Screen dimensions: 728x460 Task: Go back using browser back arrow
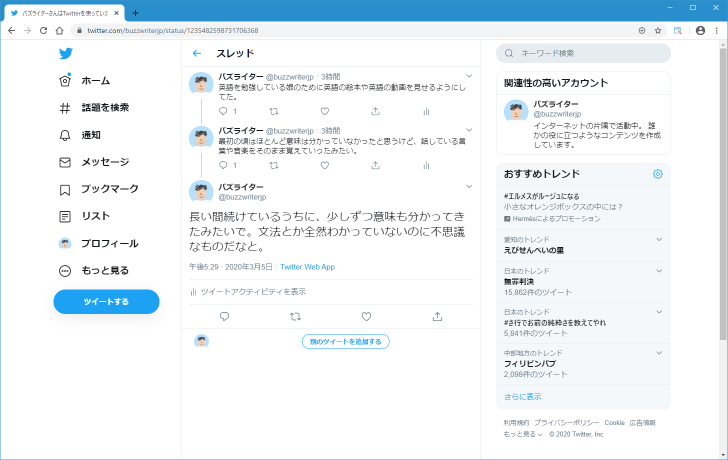[12, 31]
